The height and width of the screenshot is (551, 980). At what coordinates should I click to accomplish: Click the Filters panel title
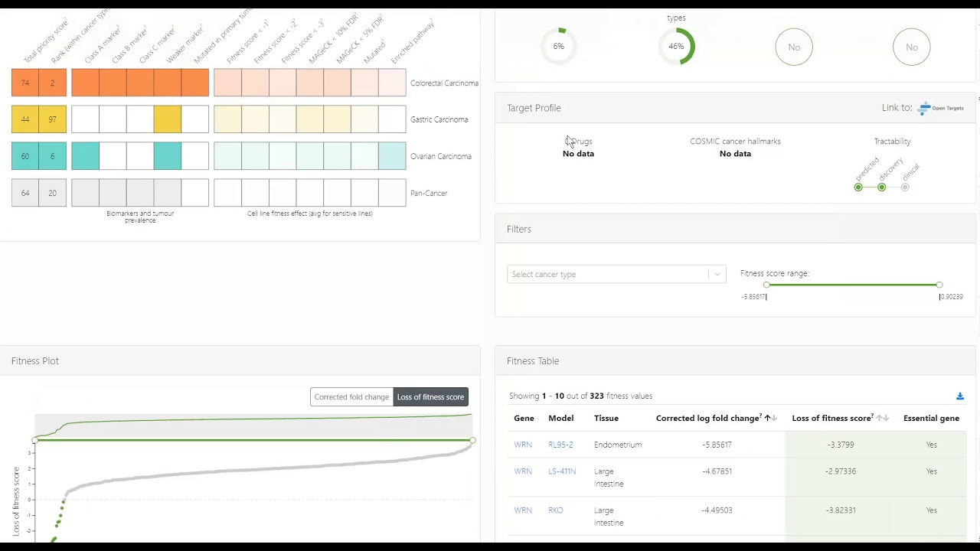[519, 229]
